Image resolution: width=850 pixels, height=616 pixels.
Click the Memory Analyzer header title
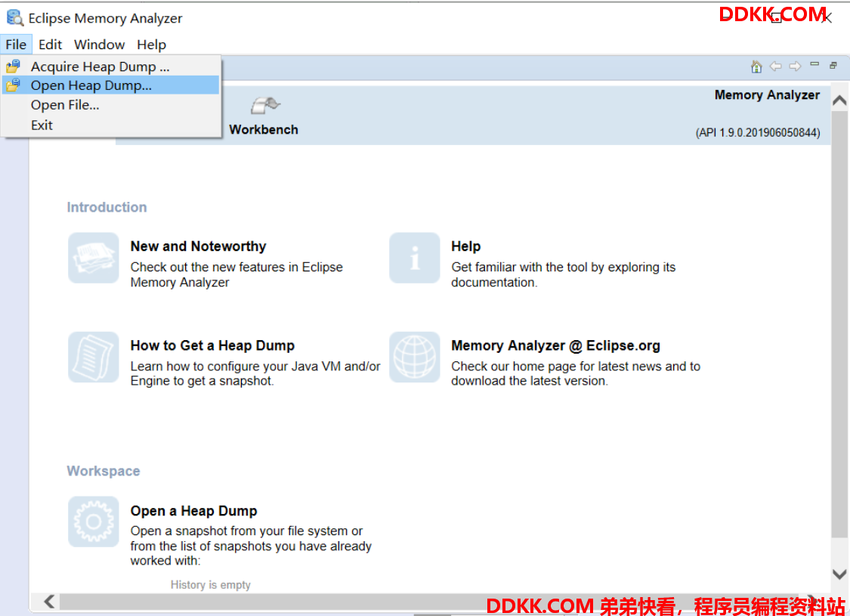pyautogui.click(x=767, y=95)
